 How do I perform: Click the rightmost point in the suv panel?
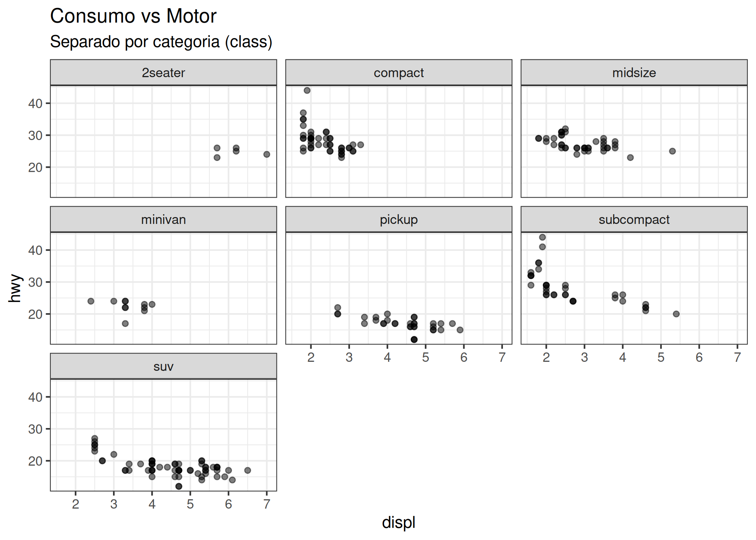[x=248, y=471]
